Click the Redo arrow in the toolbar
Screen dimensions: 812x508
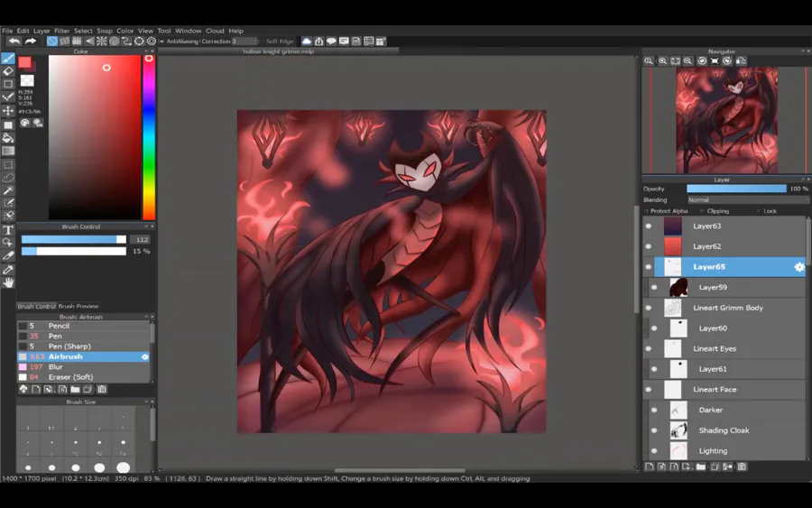(x=31, y=41)
